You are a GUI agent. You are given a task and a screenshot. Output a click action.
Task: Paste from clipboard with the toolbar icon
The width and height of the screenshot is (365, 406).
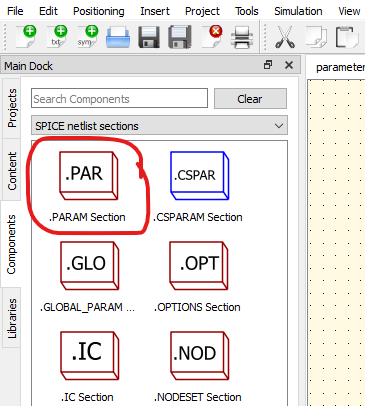coord(347,37)
